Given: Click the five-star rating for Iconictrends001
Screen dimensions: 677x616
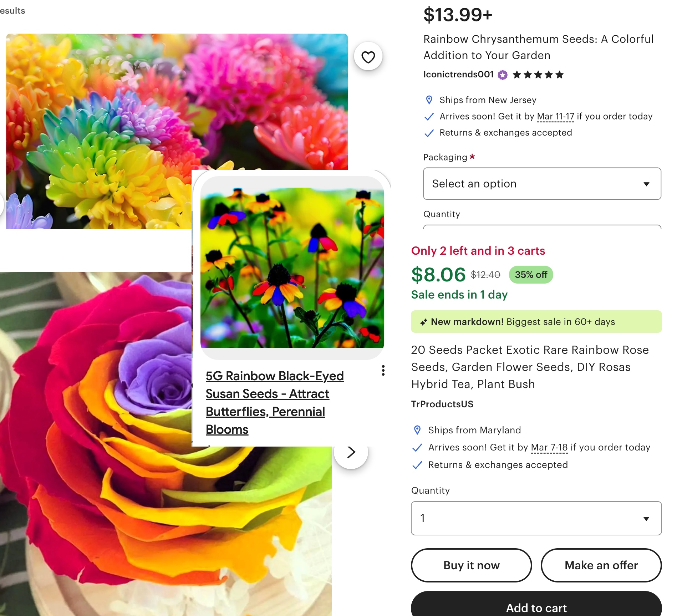Looking at the screenshot, I should click(538, 75).
